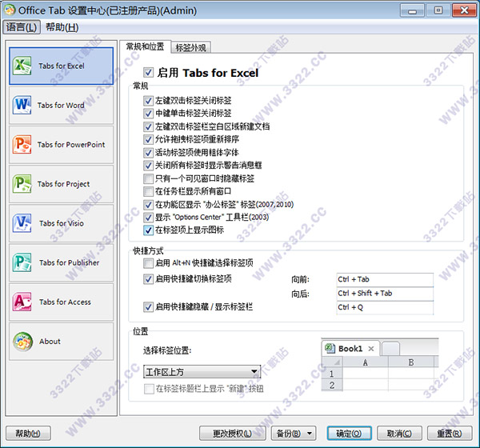Choose the Tabs for PowerPoint icon
Screen dimensions: 480x448
22,144
